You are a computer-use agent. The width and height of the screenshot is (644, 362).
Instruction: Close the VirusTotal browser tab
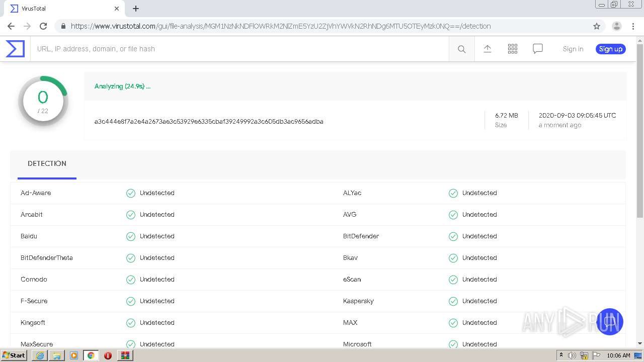tap(117, 9)
